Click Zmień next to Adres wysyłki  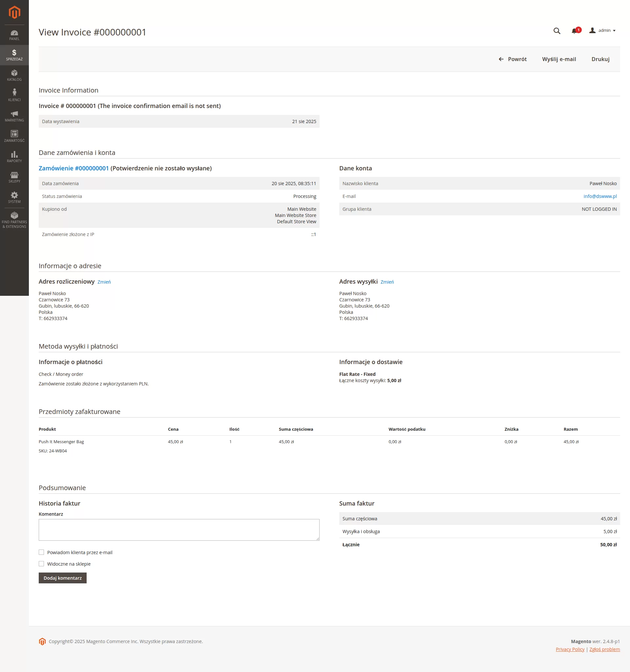tap(387, 282)
